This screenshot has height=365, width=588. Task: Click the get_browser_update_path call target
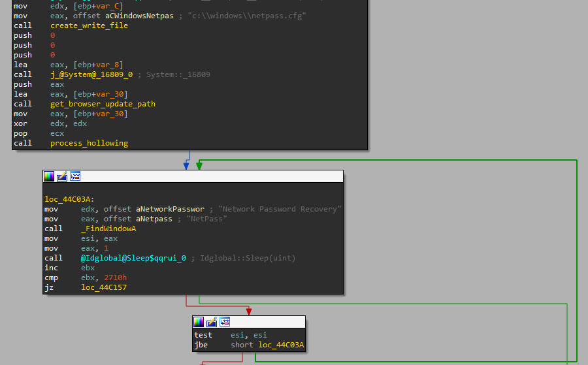103,104
